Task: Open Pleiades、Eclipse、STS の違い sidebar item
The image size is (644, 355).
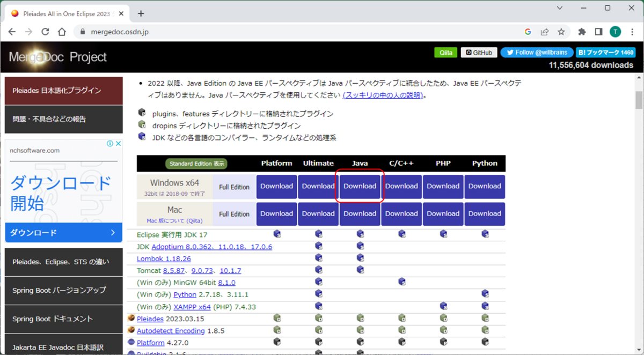Action: pos(63,262)
